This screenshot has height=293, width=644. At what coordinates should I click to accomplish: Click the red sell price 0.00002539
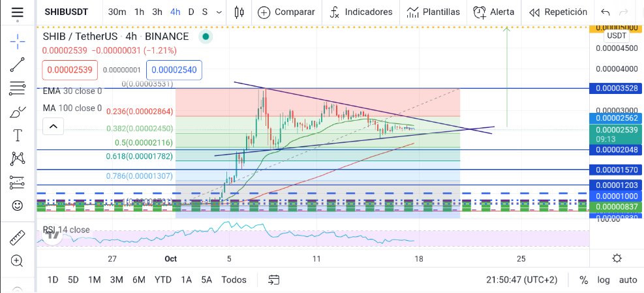pyautogui.click(x=70, y=70)
